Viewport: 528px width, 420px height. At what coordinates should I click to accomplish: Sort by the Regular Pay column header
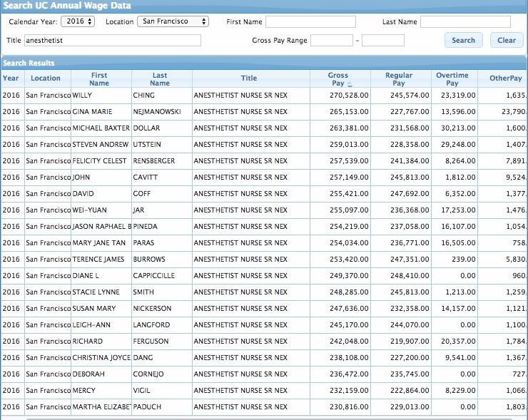(399, 78)
